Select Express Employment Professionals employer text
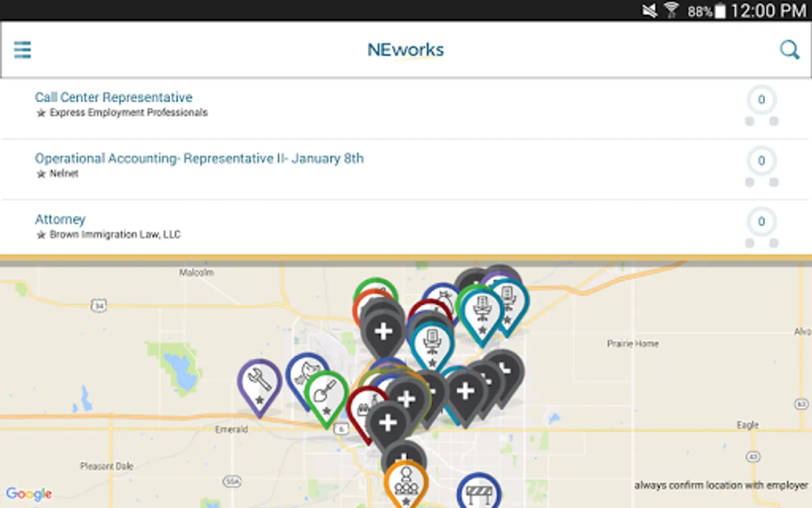 (129, 112)
